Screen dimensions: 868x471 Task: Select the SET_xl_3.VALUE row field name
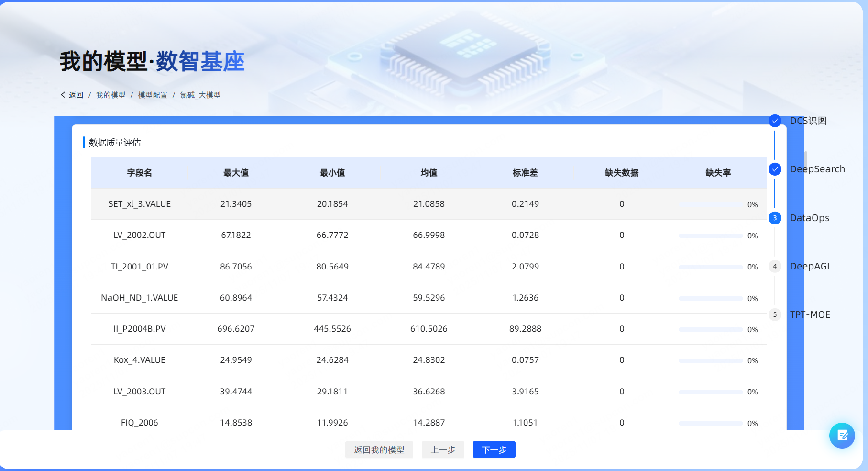click(139, 204)
